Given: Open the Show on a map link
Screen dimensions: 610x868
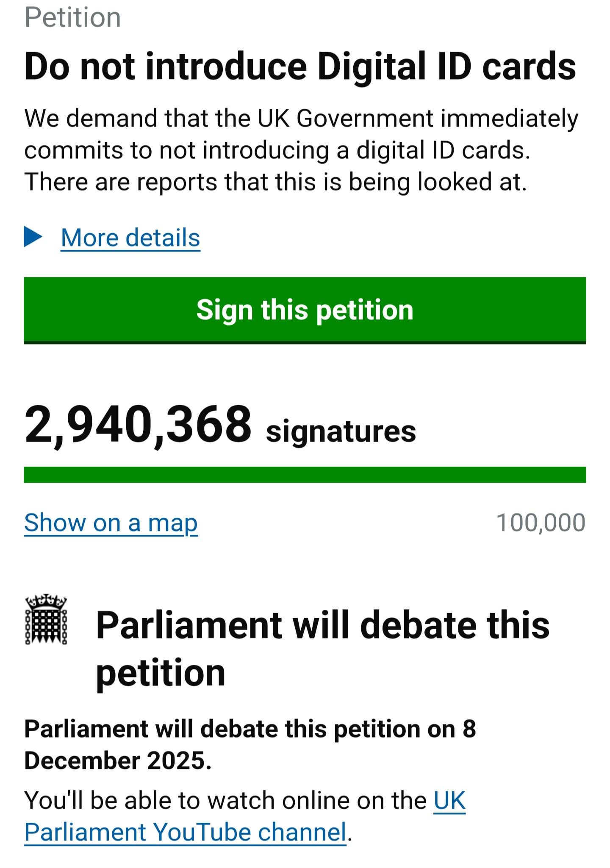Looking at the screenshot, I should click(111, 522).
